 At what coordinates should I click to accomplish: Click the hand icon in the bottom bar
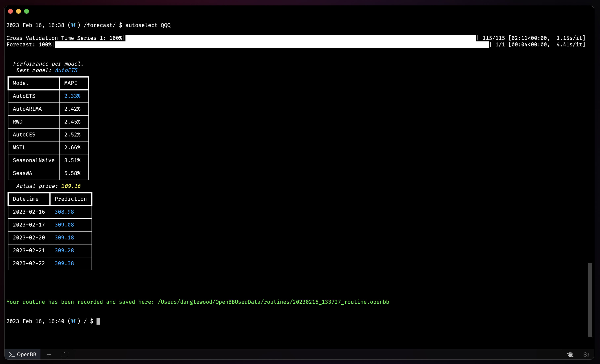[570, 355]
